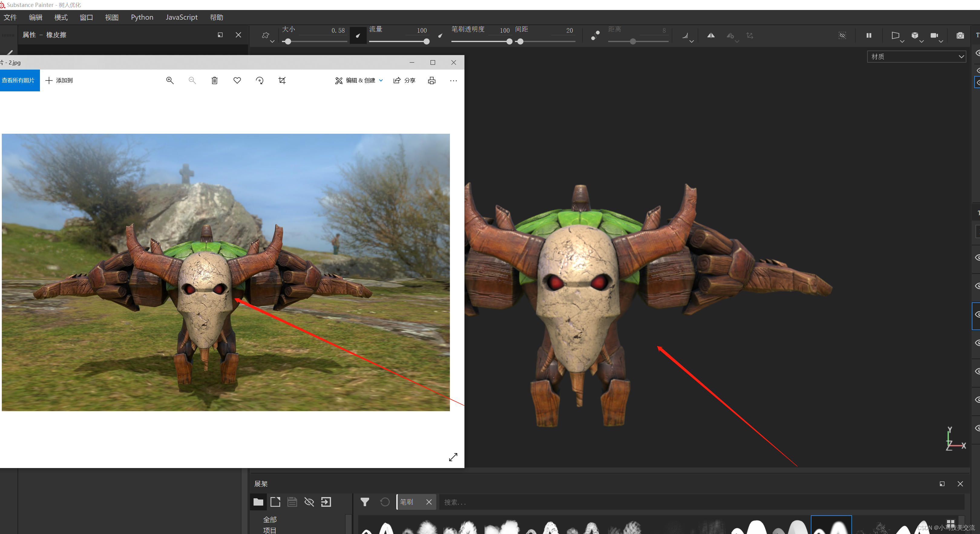Open the 材质 dropdown
This screenshot has height=534, width=980.
point(916,57)
